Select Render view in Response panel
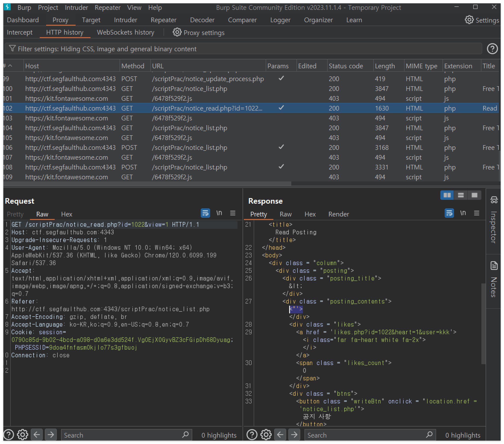The image size is (504, 444). click(338, 214)
